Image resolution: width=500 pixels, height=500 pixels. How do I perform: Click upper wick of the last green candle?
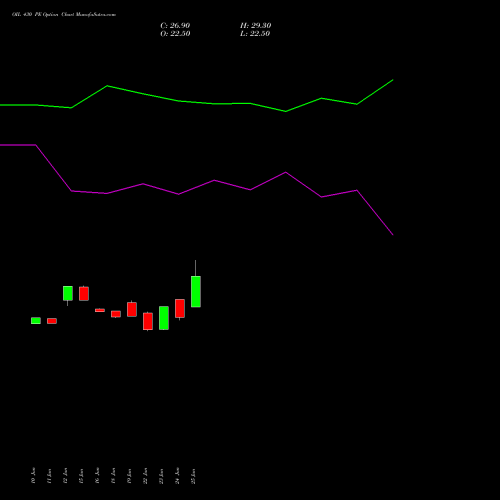195,268
